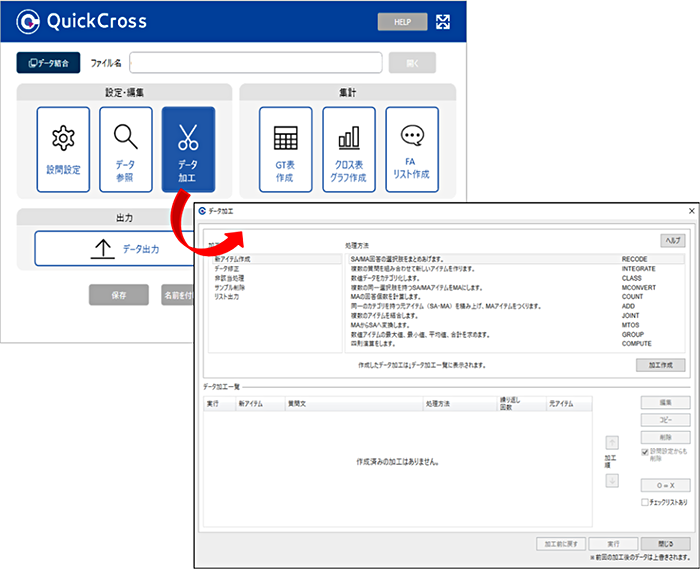Click the 保存 button
The height and width of the screenshot is (569, 700).
(119, 295)
